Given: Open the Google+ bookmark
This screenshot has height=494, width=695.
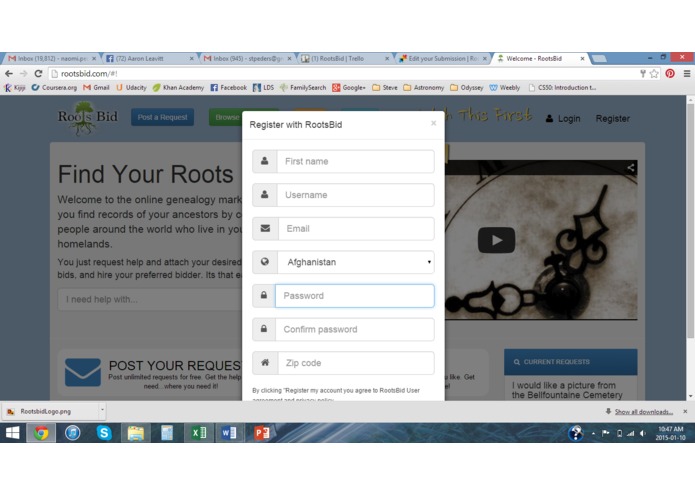Looking at the screenshot, I should coord(349,88).
